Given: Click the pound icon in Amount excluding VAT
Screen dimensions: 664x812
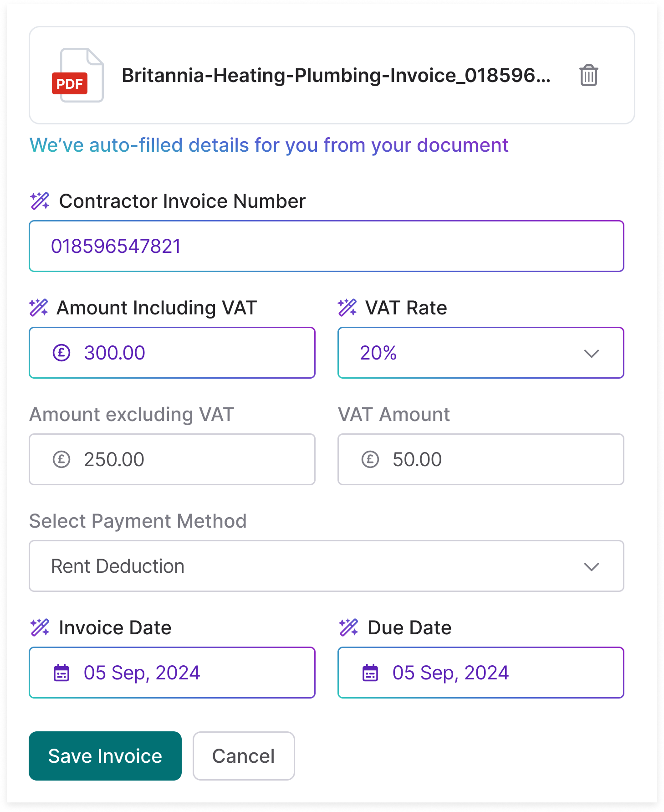Looking at the screenshot, I should point(62,459).
